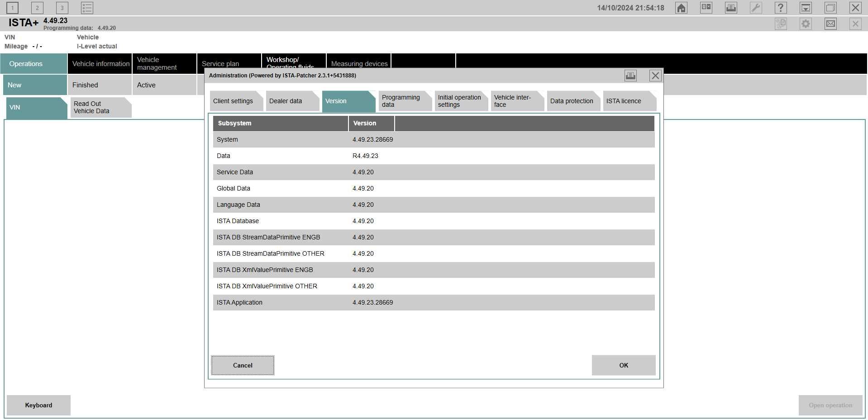Select the Version tab
This screenshot has height=420, width=868.
click(x=348, y=101)
